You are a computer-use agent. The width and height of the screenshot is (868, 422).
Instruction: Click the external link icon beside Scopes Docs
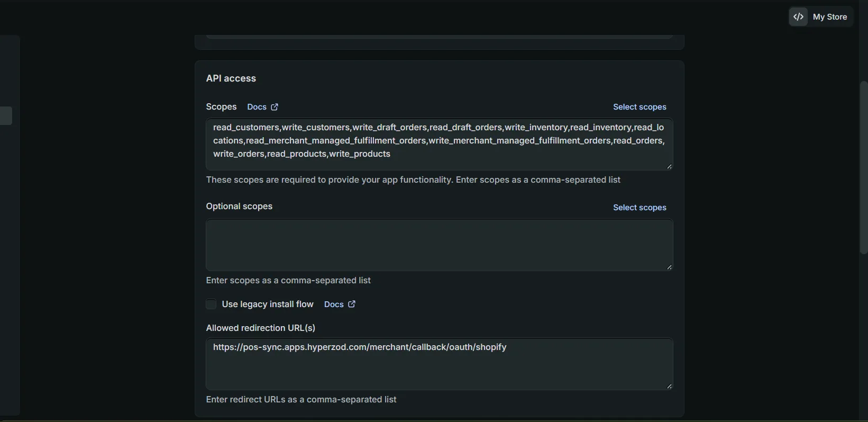click(x=275, y=107)
